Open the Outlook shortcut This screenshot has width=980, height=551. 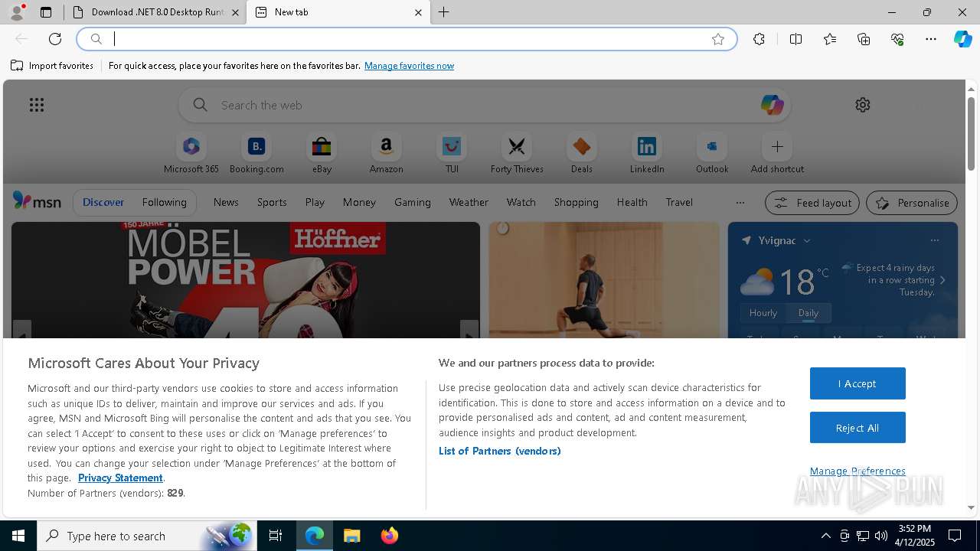pyautogui.click(x=712, y=154)
